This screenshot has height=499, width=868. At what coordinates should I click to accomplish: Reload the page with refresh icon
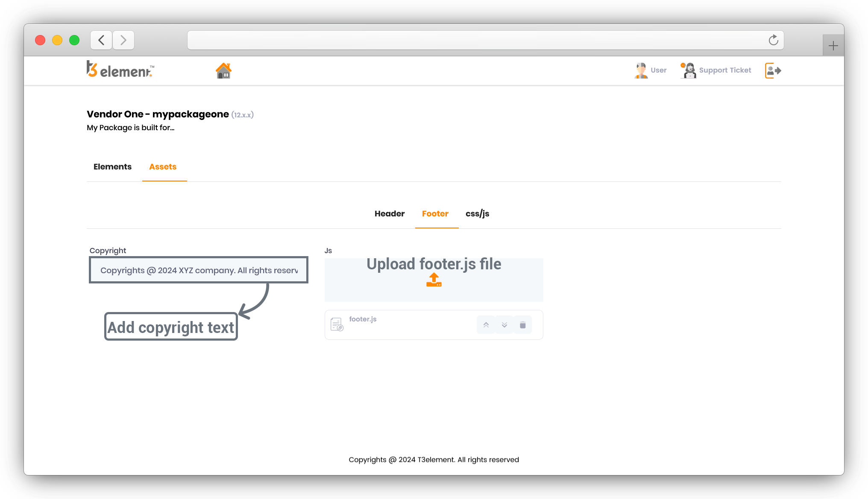point(773,40)
